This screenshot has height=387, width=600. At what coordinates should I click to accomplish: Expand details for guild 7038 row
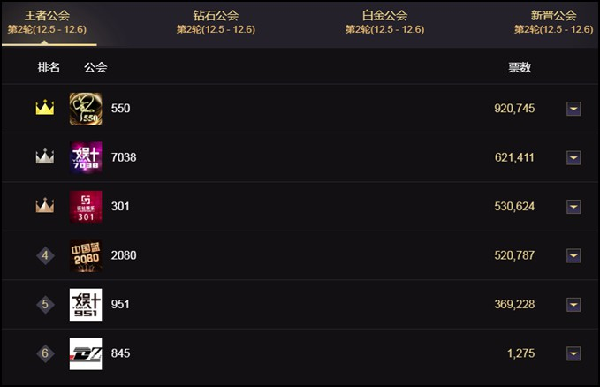point(573,157)
